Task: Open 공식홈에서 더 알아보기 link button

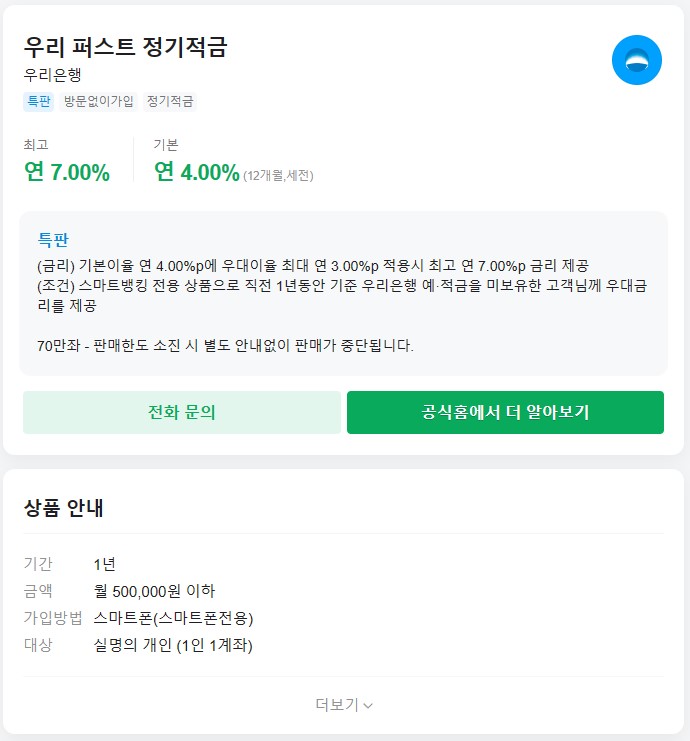Action: 505,412
